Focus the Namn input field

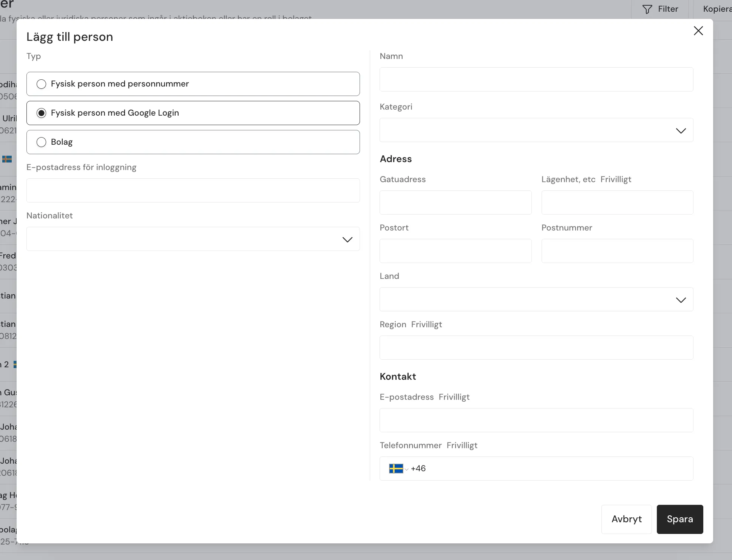[x=536, y=79]
